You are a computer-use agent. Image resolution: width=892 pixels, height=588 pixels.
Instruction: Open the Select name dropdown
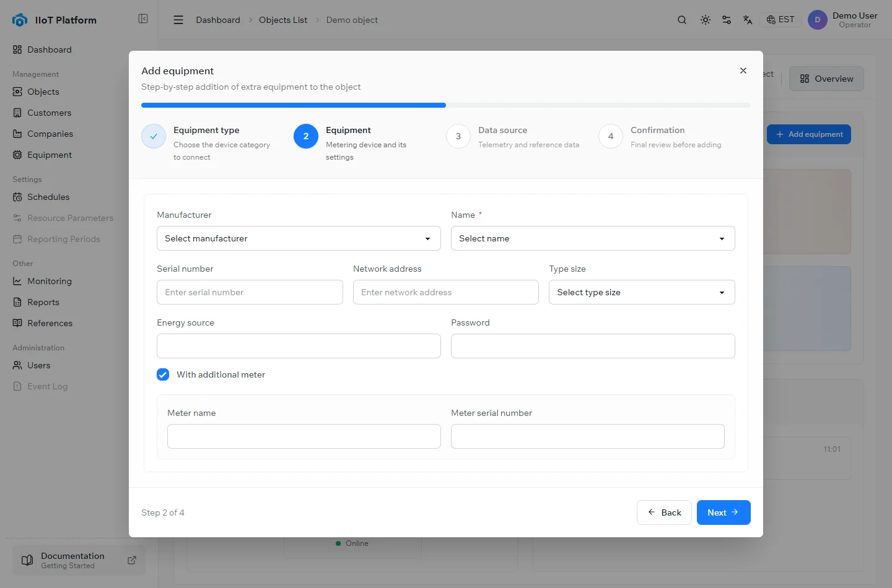pos(593,238)
